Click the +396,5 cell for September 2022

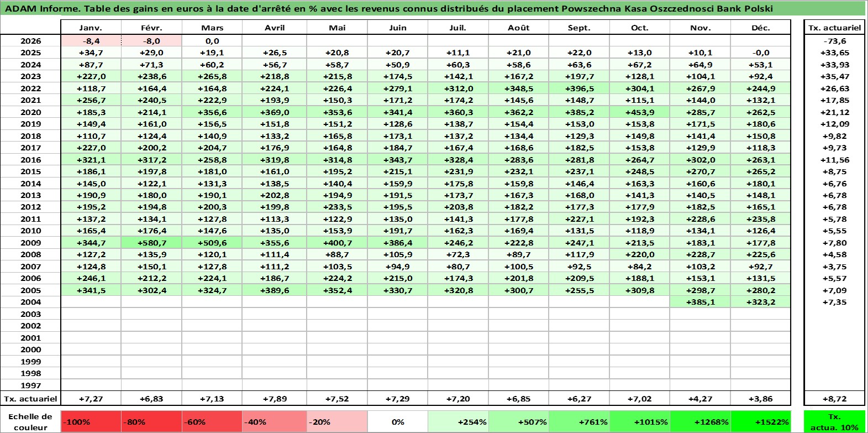point(579,88)
